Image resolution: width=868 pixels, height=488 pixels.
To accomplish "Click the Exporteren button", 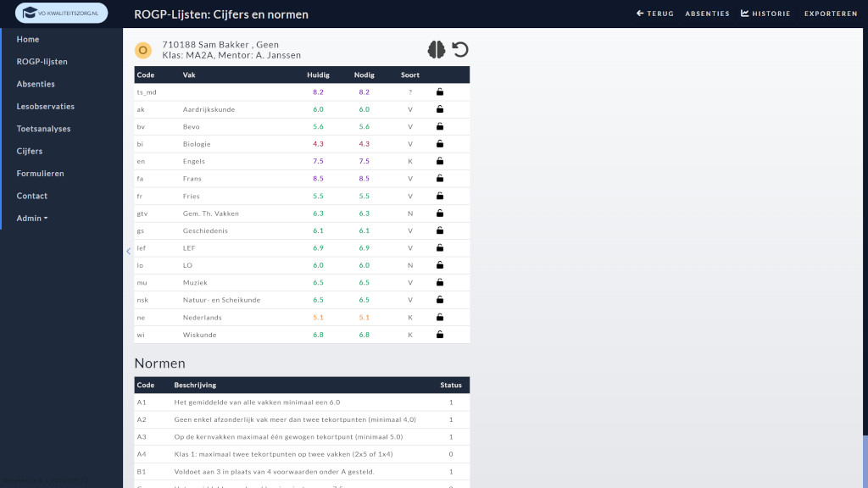I will (x=830, y=14).
